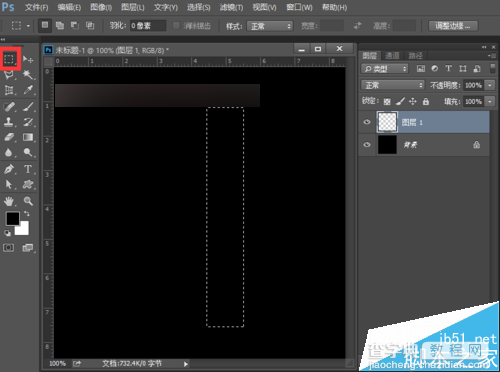
Task: Switch to the 通道 channels tab
Action: (392, 56)
